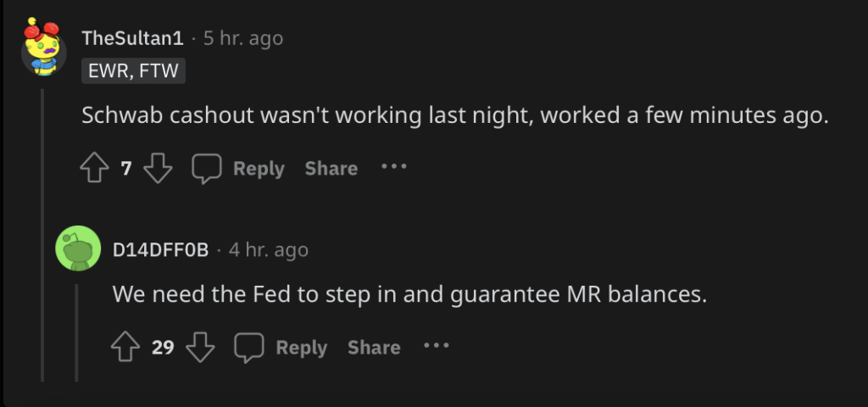The width and height of the screenshot is (868, 407).
Task: Click the speech bubble icon under TheSultan1's comment
Action: click(x=207, y=169)
